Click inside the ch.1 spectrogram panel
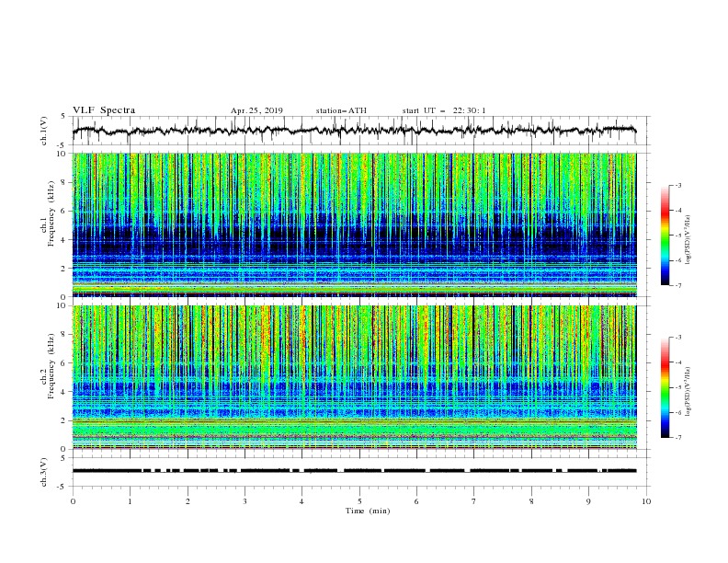The image size is (728, 563). tap(355, 224)
